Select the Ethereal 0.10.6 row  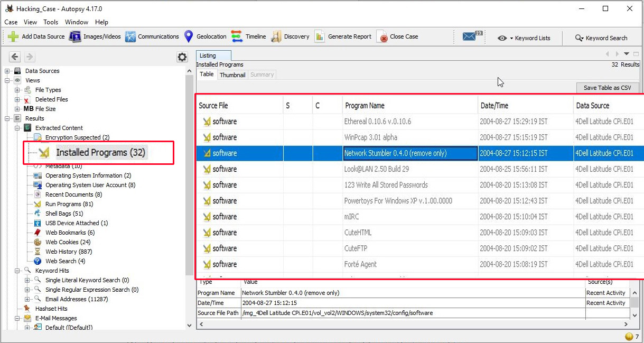[x=420, y=122]
